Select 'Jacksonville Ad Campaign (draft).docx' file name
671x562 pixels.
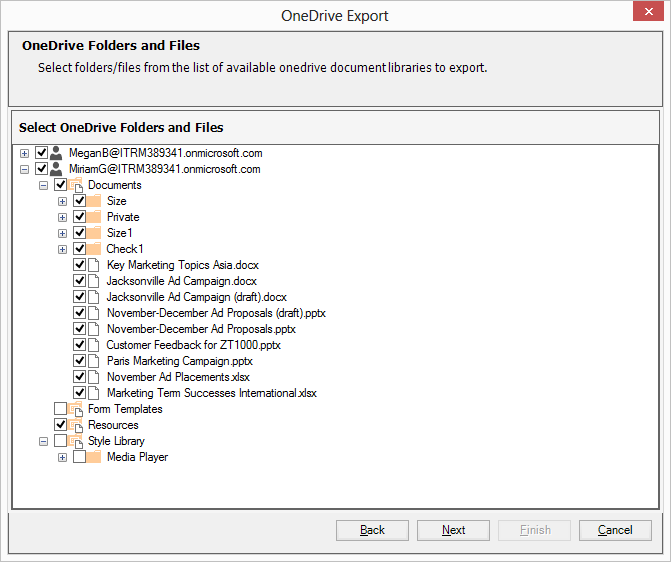196,297
